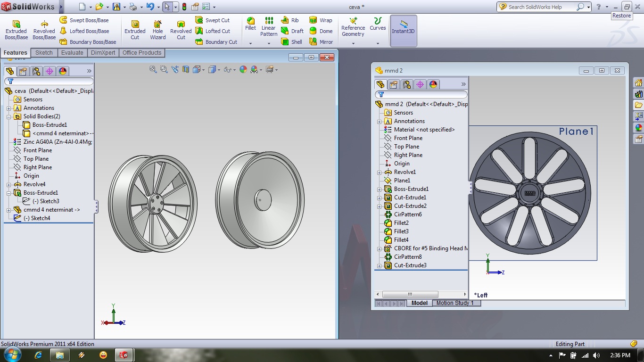Open SolidWorks Resources home task pane tab

(x=639, y=82)
